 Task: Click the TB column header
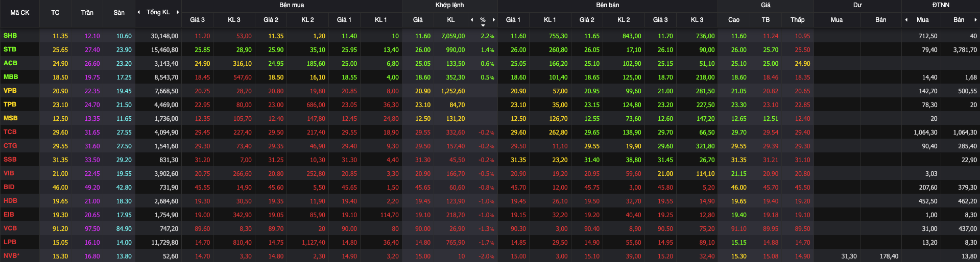tap(766, 20)
